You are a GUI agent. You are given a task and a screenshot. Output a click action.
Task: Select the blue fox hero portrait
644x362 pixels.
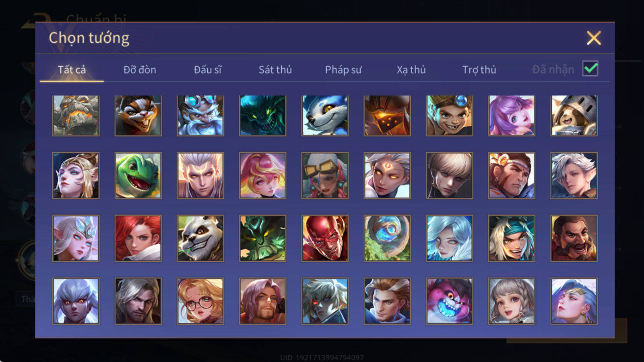[325, 115]
